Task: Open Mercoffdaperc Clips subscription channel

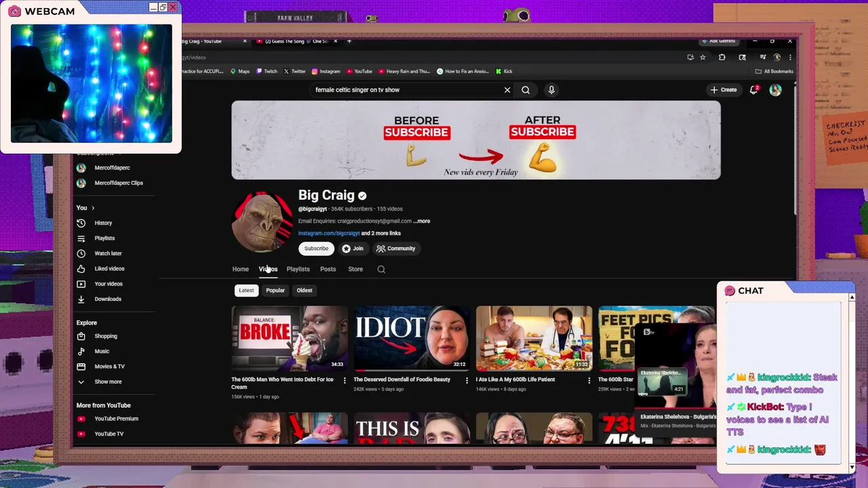Action: [119, 183]
